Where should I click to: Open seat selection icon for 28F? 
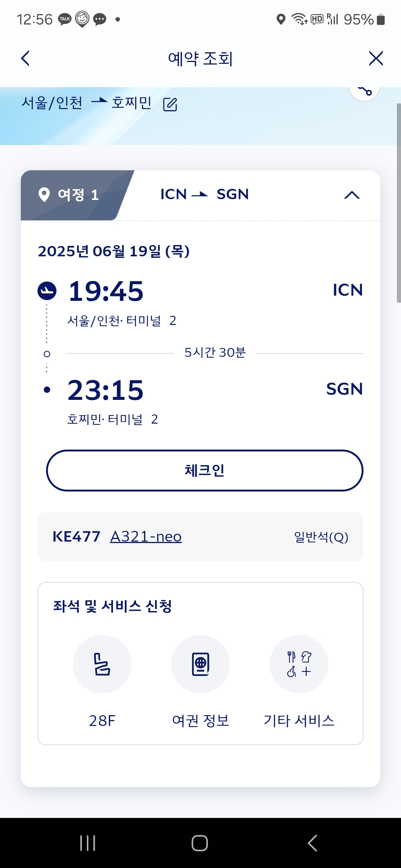tap(102, 664)
